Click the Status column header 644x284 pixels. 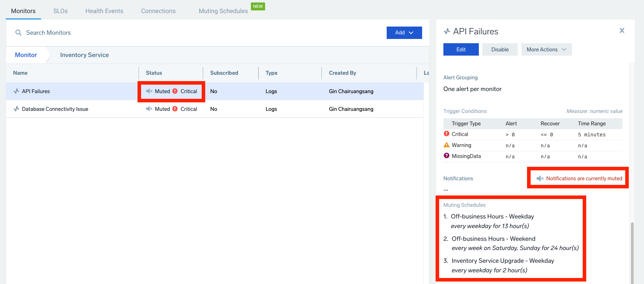coord(154,73)
